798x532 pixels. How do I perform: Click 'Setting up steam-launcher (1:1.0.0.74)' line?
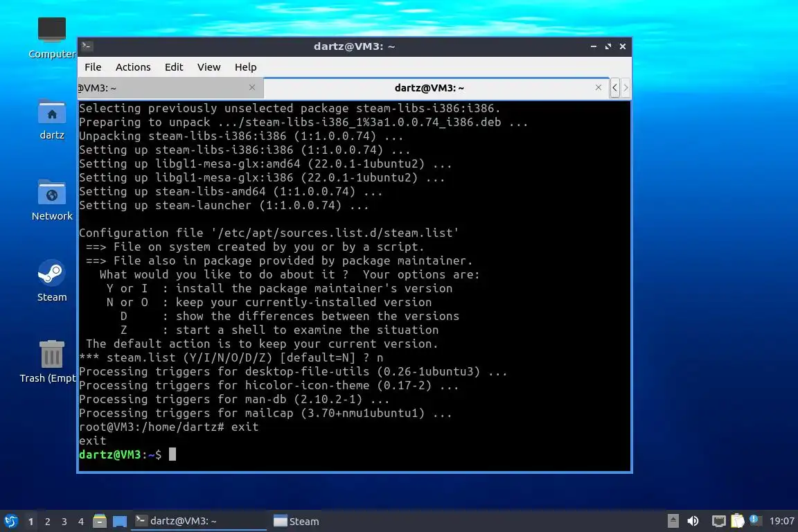point(224,205)
